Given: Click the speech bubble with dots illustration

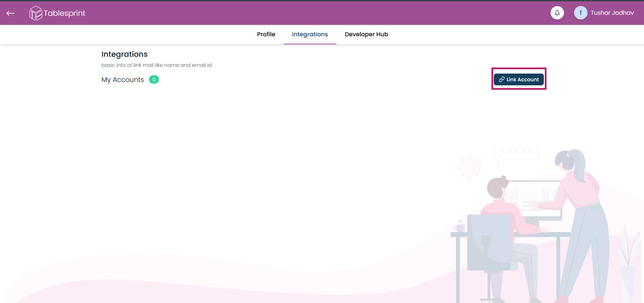Looking at the screenshot, I should (516, 153).
